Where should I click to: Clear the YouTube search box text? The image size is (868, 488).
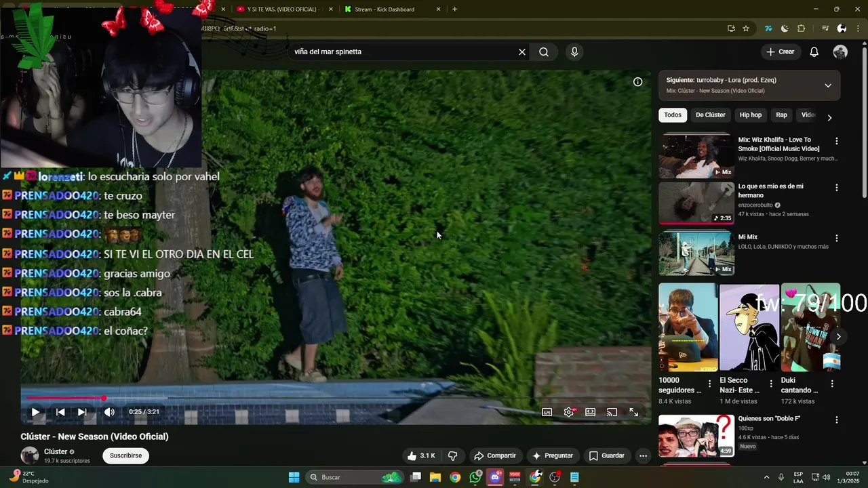tap(522, 52)
